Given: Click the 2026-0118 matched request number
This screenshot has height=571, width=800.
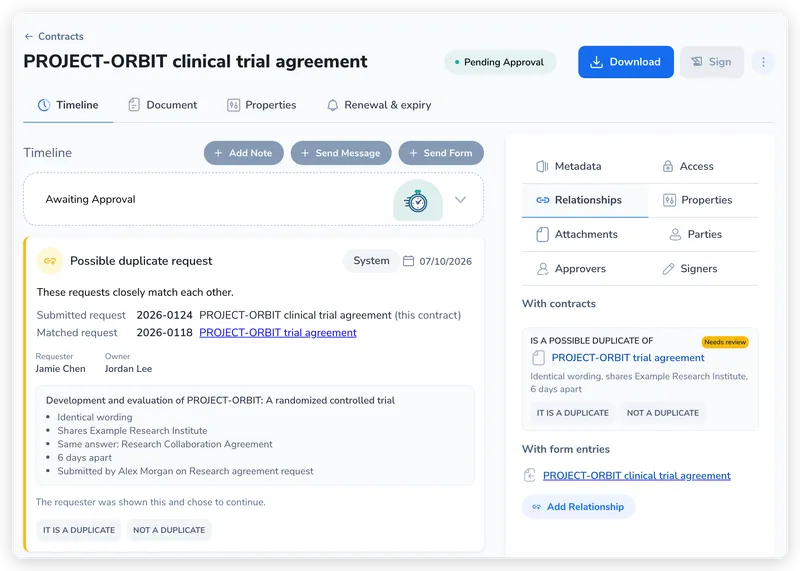Looking at the screenshot, I should (164, 333).
